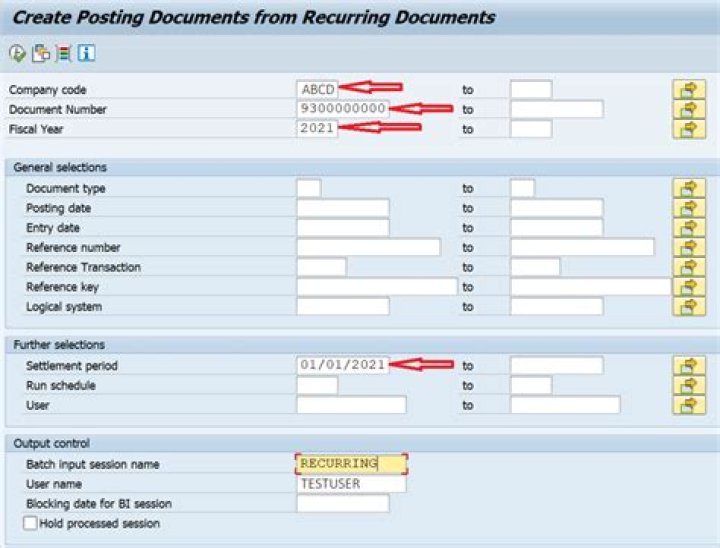Click the blue Program Documentation info icon
This screenshot has width=720, height=548.
pos(87,53)
